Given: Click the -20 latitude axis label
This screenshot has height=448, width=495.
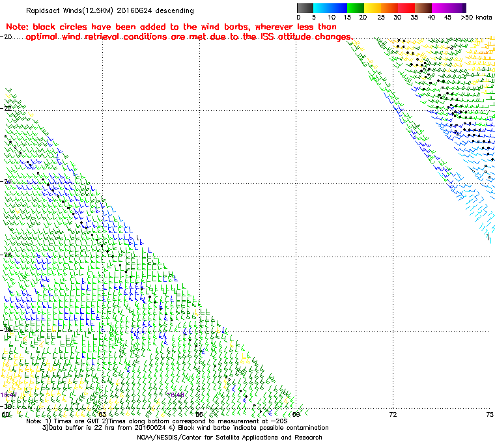Looking at the screenshot, I should click(6, 37).
